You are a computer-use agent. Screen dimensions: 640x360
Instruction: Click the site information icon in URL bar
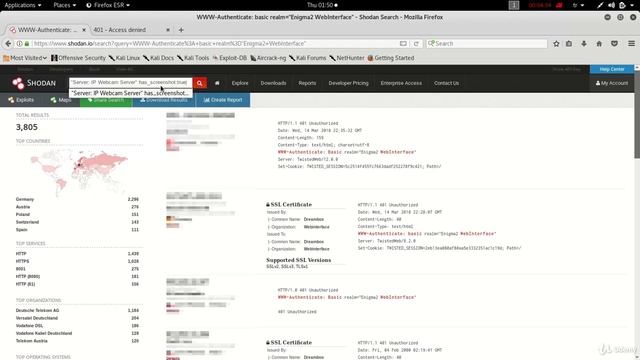click(19, 44)
